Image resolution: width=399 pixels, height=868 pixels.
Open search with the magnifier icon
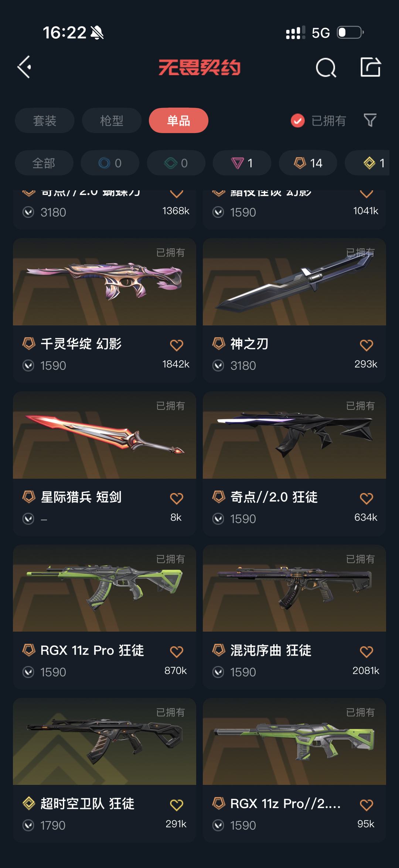coord(326,68)
